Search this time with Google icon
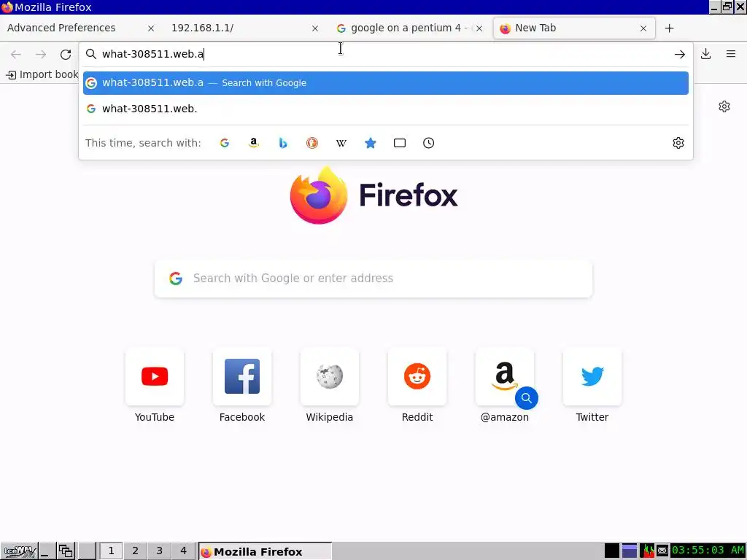 tap(225, 143)
